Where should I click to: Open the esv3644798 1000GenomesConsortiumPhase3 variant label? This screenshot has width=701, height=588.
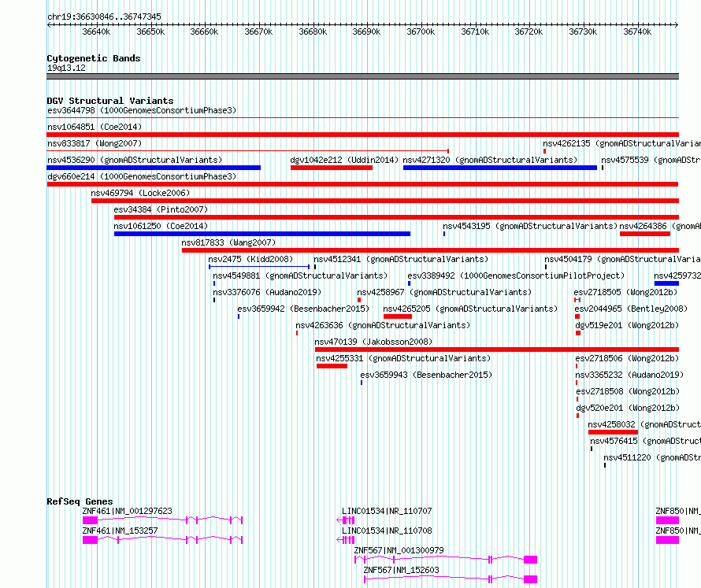click(142, 110)
